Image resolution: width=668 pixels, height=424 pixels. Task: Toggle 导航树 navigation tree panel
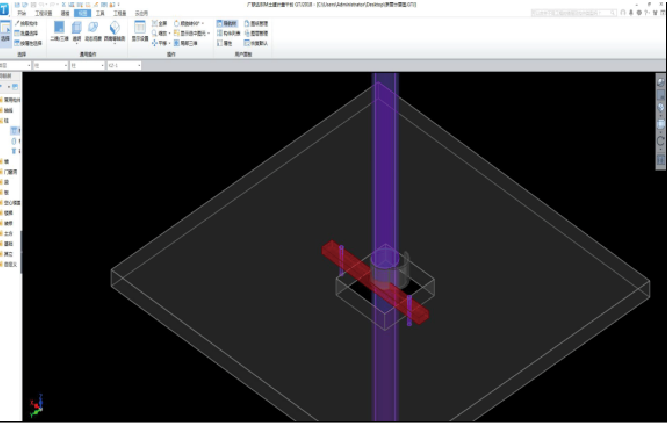point(227,23)
